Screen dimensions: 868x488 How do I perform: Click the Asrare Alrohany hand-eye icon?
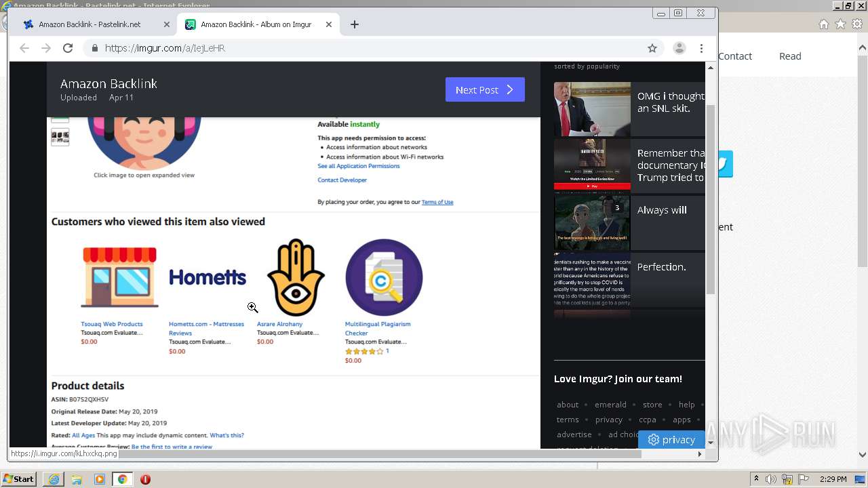click(x=296, y=277)
